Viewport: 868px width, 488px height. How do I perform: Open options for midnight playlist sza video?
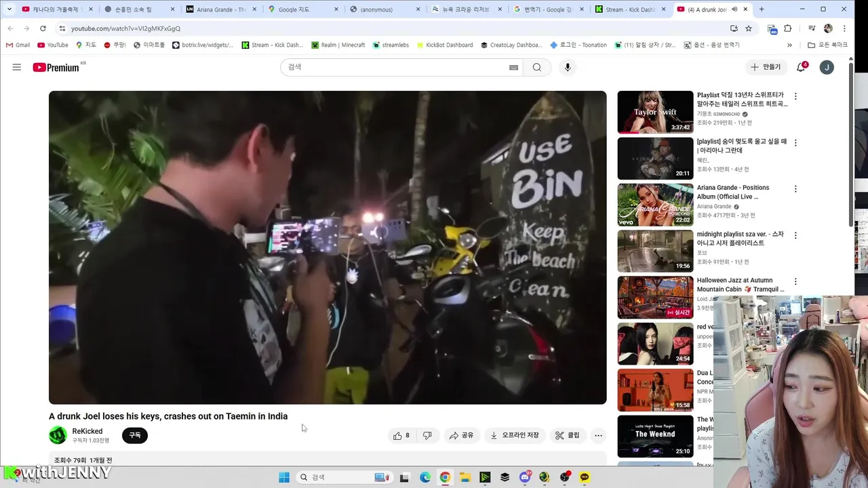(795, 235)
